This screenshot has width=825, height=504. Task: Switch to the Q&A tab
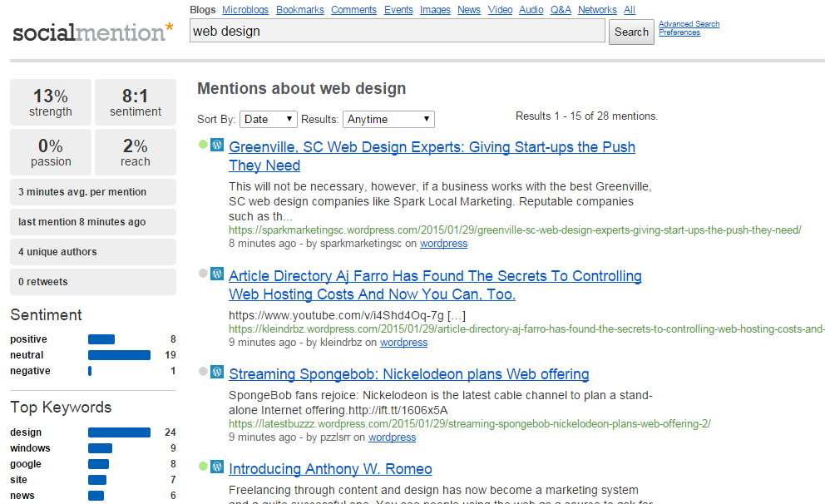point(561,9)
